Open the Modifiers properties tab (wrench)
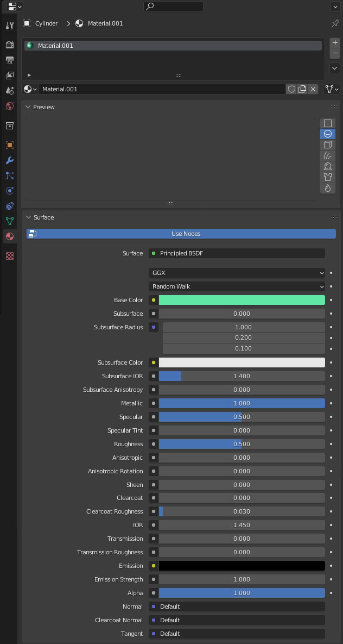 click(x=10, y=160)
